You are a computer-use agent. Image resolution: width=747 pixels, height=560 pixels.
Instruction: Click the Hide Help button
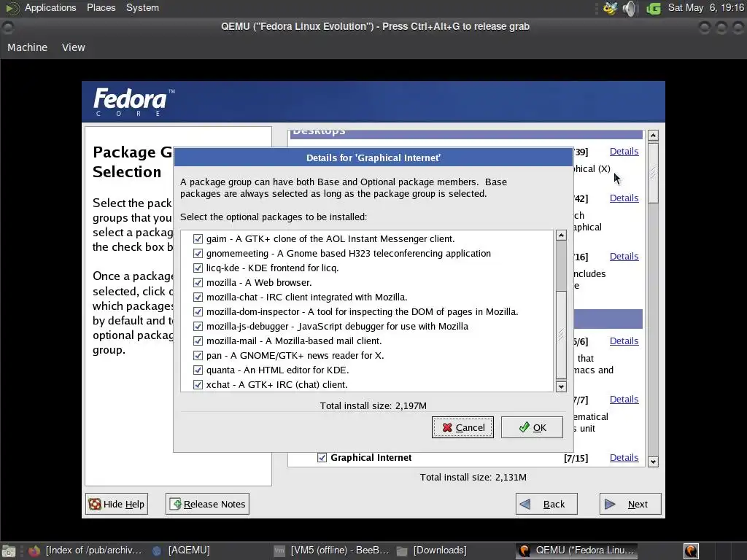tap(117, 504)
